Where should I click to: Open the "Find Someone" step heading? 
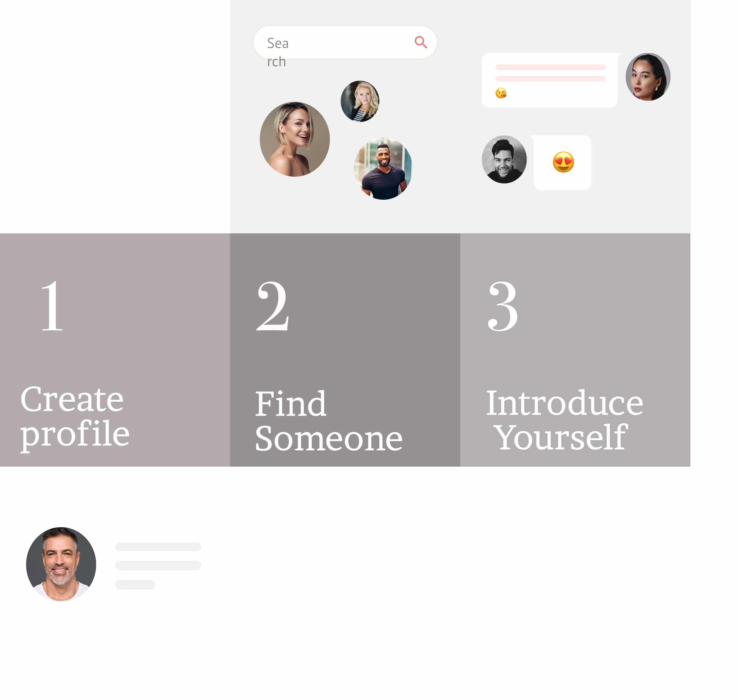(x=328, y=421)
